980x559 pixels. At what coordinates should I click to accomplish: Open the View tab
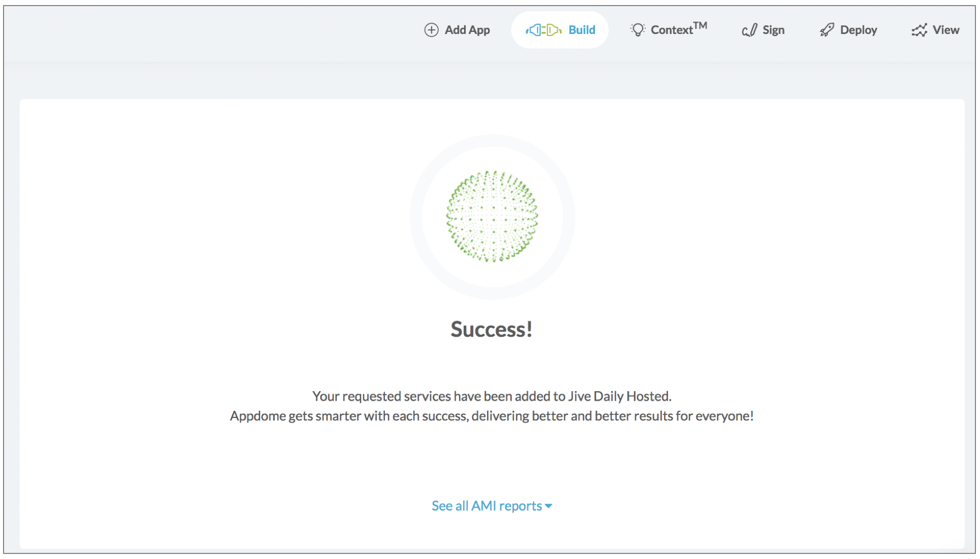coord(935,30)
